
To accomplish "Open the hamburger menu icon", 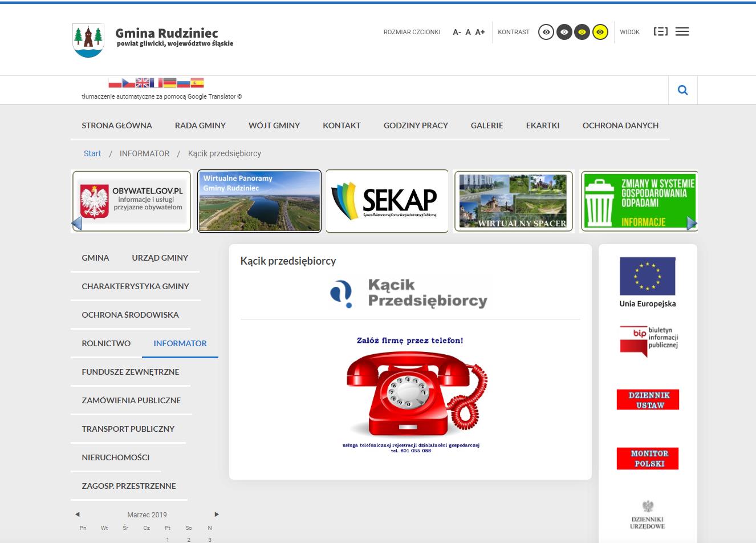I will click(682, 32).
